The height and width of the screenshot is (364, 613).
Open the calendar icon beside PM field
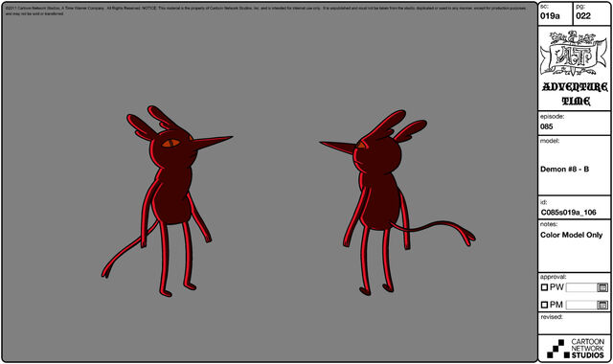click(602, 305)
